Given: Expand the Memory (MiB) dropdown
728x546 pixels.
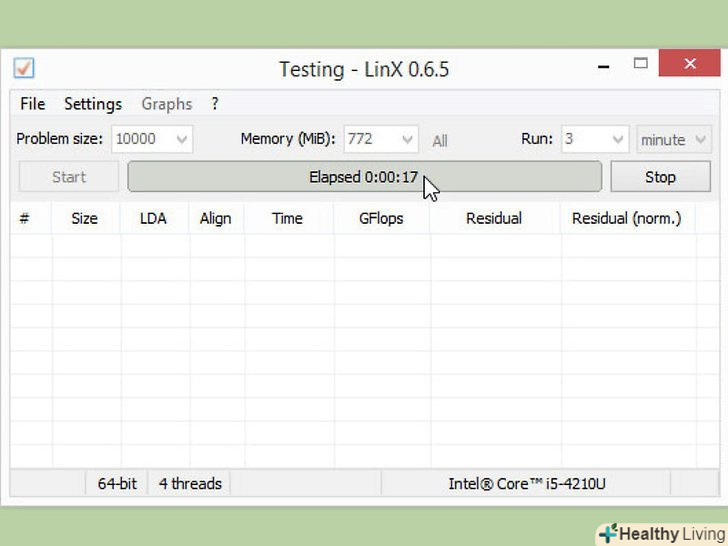Looking at the screenshot, I should click(407, 139).
